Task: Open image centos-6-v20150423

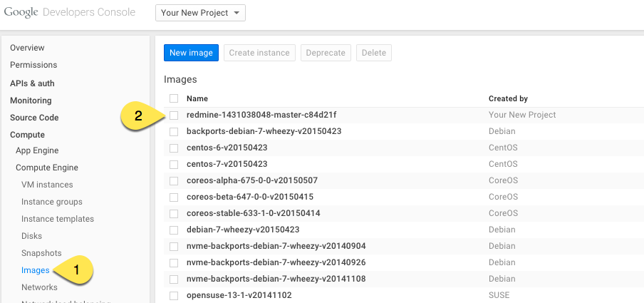Action: pyautogui.click(x=227, y=148)
